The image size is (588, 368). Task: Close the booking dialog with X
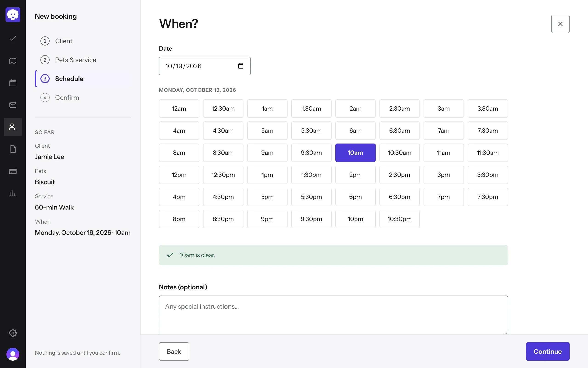(560, 24)
